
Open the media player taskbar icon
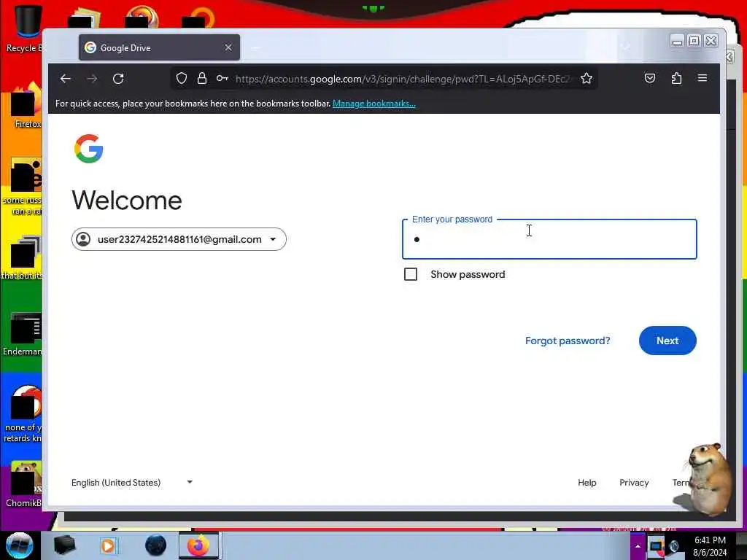click(108, 545)
